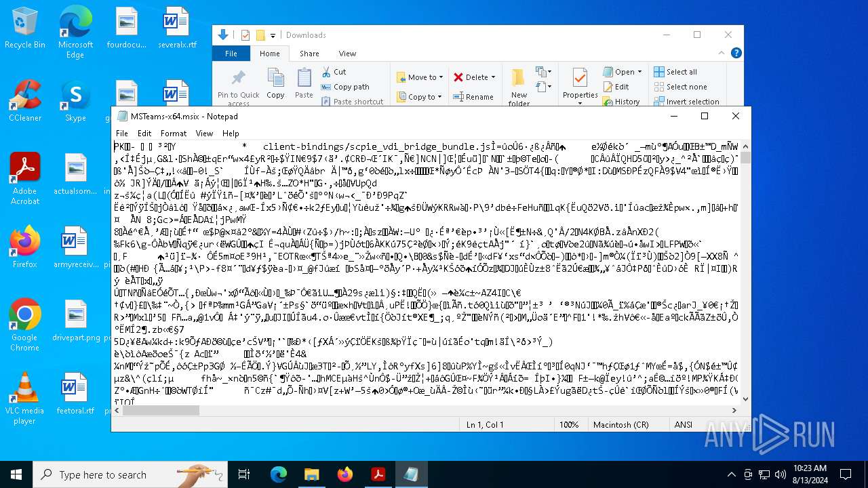This screenshot has height=488, width=868.
Task: Open Skype desktop shortcut
Action: click(x=75, y=101)
